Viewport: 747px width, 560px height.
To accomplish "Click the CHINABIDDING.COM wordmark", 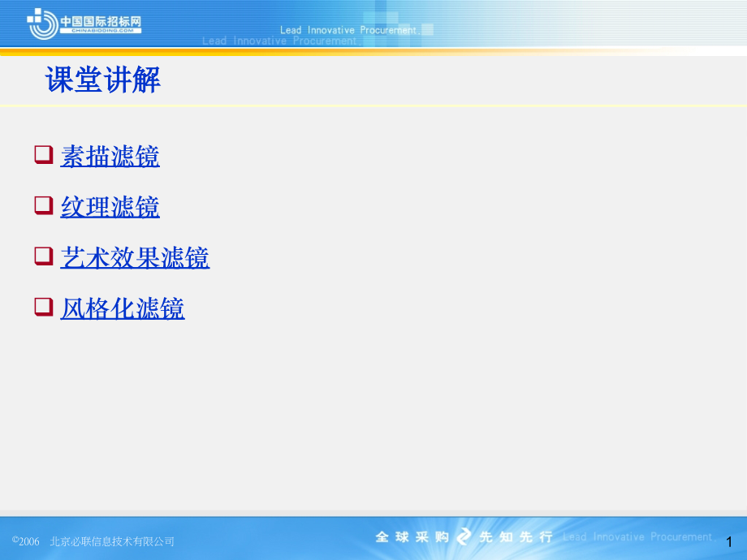I will [x=99, y=29].
